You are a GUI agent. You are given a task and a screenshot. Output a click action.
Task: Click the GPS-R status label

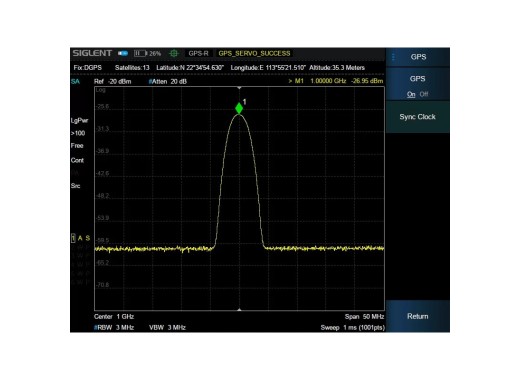(198, 53)
